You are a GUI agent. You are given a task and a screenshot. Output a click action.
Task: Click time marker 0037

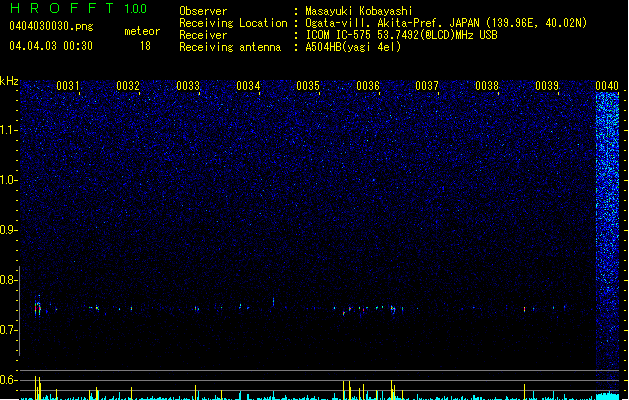(x=427, y=86)
